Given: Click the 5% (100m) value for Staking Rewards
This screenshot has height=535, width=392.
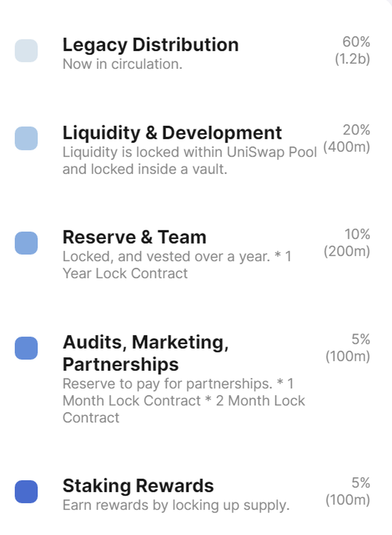Looking at the screenshot, I should 348,491.
